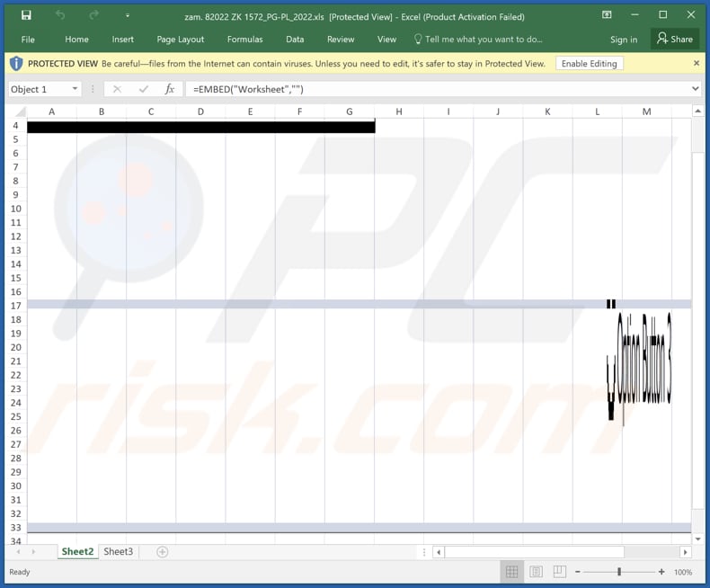This screenshot has width=710, height=588.
Task: Click the Cancel formula X icon
Action: (117, 89)
